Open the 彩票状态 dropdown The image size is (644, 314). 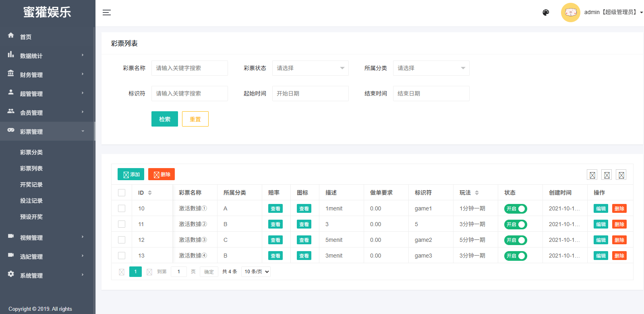310,68
